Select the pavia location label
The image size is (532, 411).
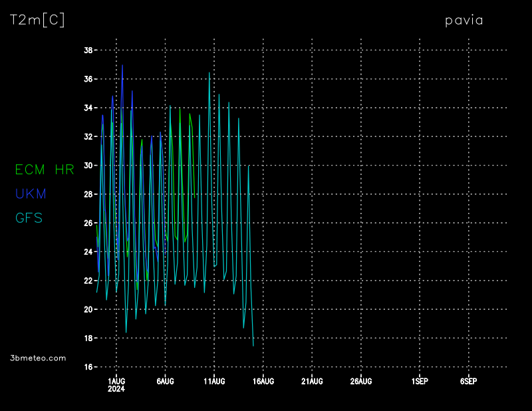[x=464, y=21]
